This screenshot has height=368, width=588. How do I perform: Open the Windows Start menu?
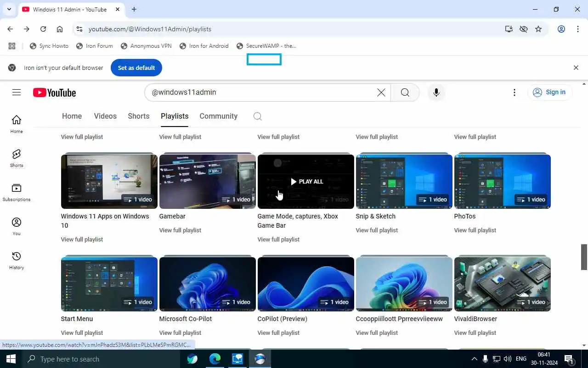click(x=11, y=359)
